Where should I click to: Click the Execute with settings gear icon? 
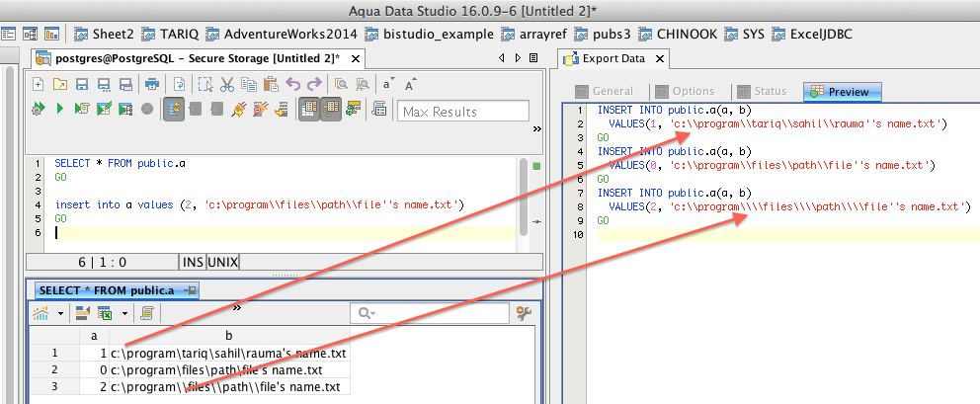pos(40,109)
